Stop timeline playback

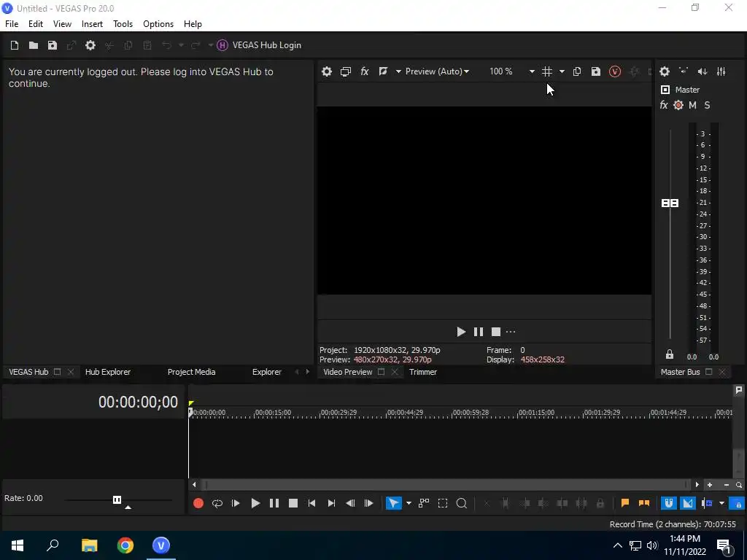[293, 503]
